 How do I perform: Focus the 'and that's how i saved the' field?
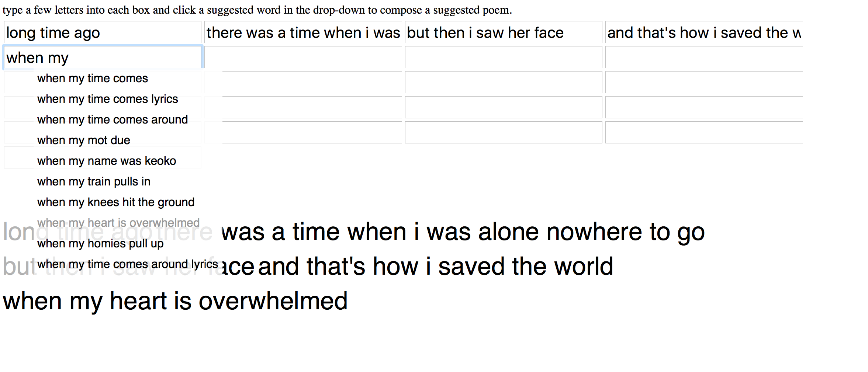point(704,32)
